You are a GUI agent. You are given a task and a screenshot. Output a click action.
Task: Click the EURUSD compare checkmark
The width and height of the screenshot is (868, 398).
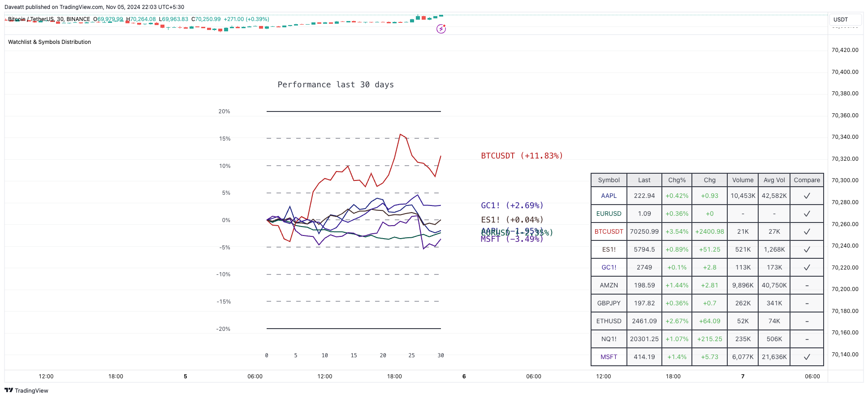807,214
